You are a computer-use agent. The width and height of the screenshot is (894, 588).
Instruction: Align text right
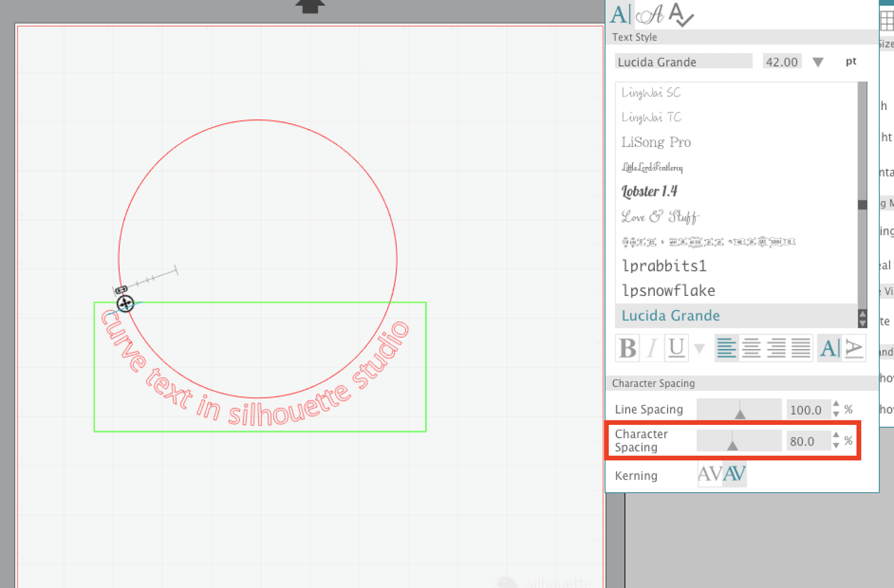coord(776,348)
